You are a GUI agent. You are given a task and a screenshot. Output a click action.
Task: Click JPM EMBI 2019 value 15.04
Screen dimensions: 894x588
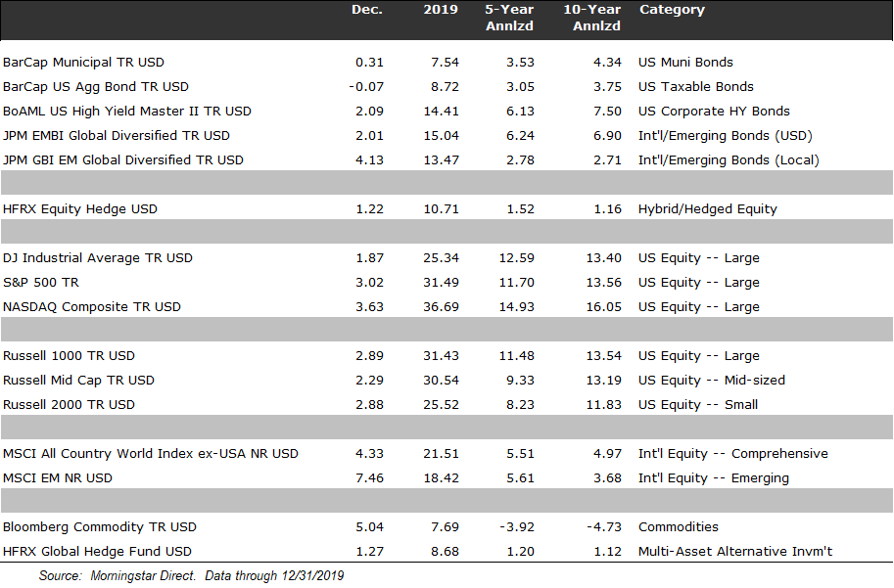[441, 136]
